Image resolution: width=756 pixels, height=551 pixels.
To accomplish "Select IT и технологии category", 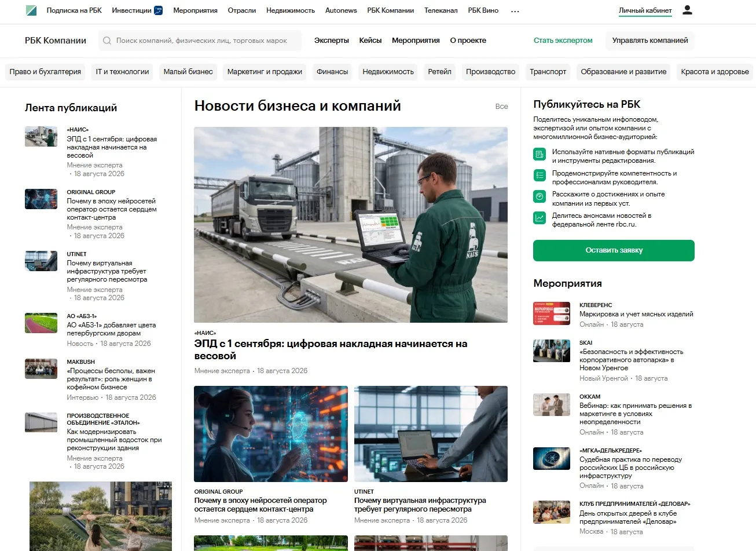I will [x=123, y=72].
